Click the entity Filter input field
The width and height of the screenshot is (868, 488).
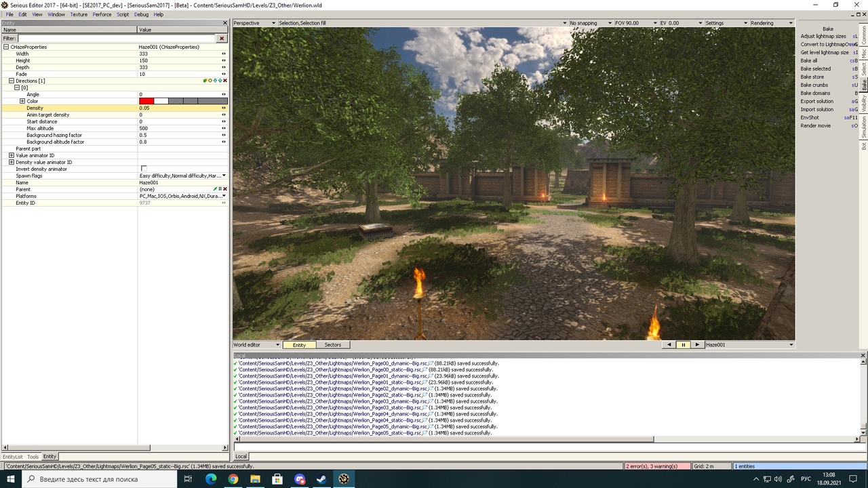pyautogui.click(x=117, y=39)
